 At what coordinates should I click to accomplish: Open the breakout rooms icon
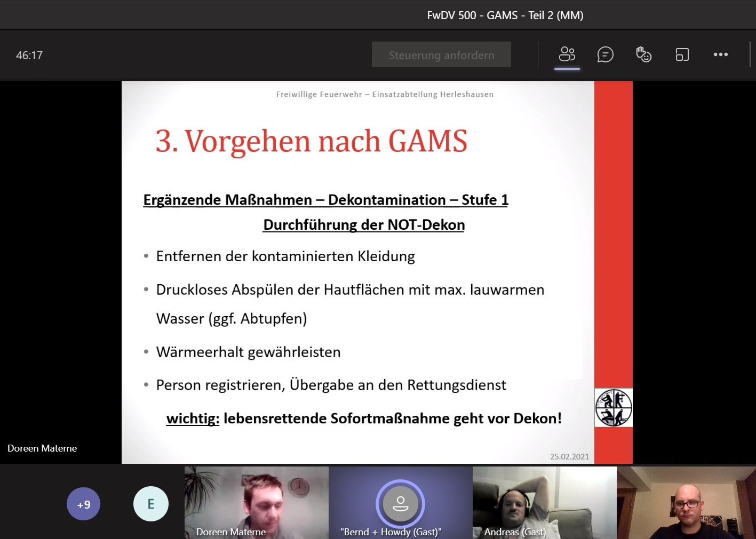(x=682, y=54)
